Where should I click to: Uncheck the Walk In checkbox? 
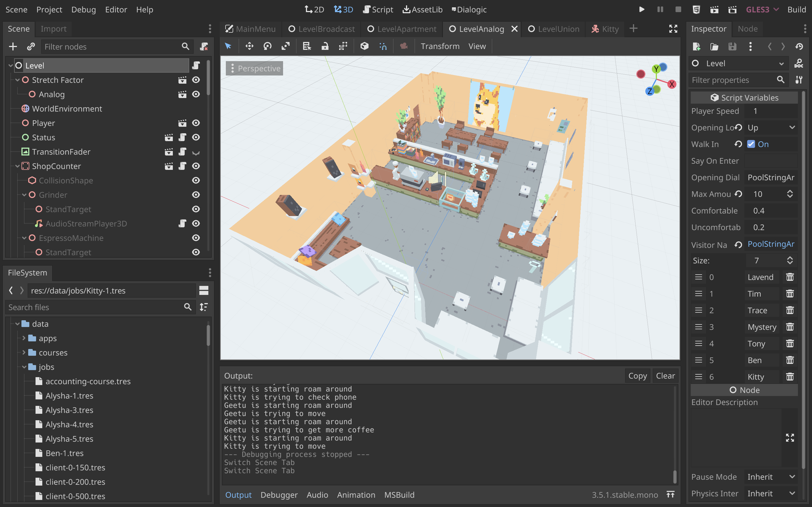751,144
